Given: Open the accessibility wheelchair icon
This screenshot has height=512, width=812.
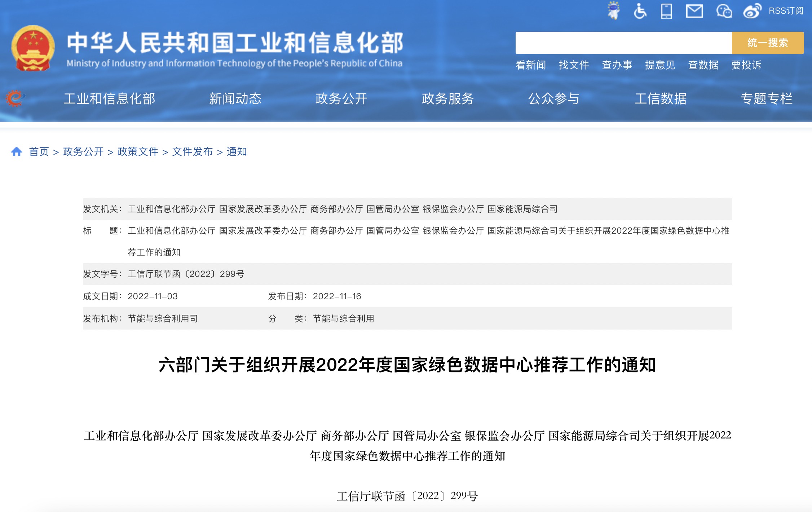Looking at the screenshot, I should [640, 11].
